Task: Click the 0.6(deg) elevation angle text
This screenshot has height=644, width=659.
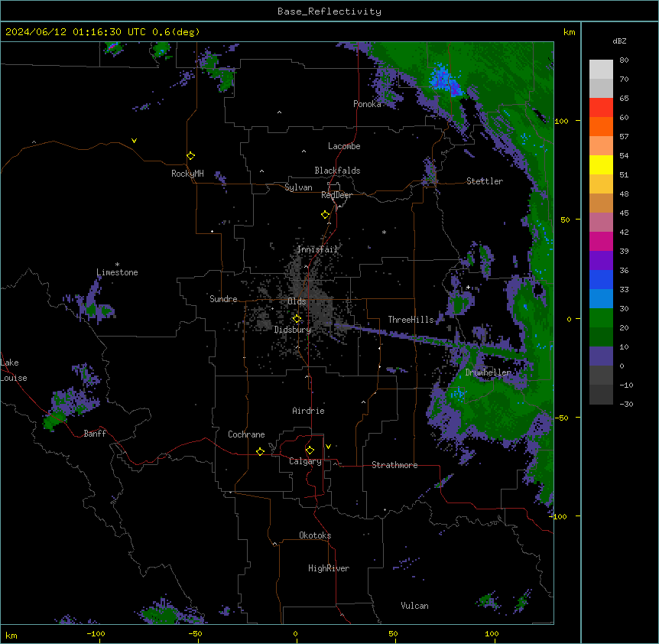Action: tap(176, 32)
